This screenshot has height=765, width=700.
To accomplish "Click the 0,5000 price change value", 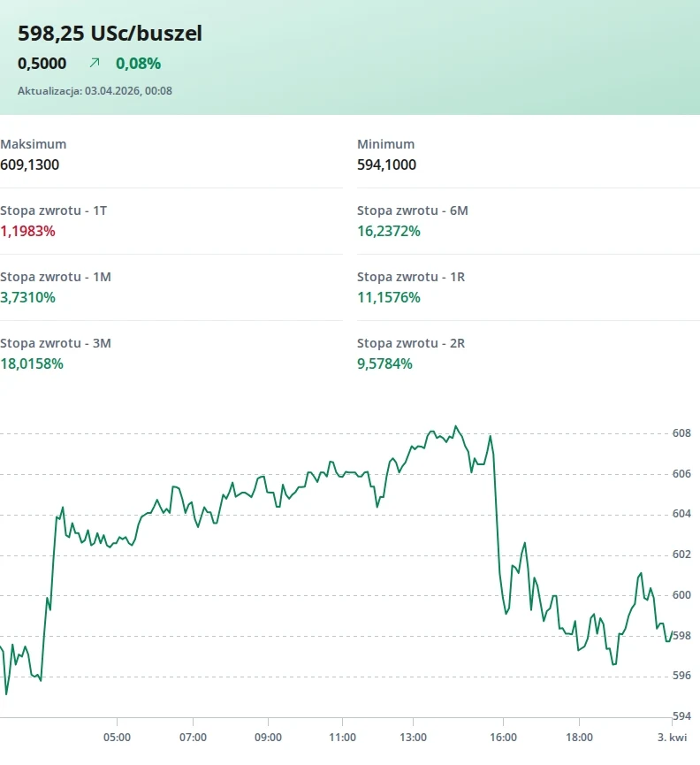I will pyautogui.click(x=42, y=63).
